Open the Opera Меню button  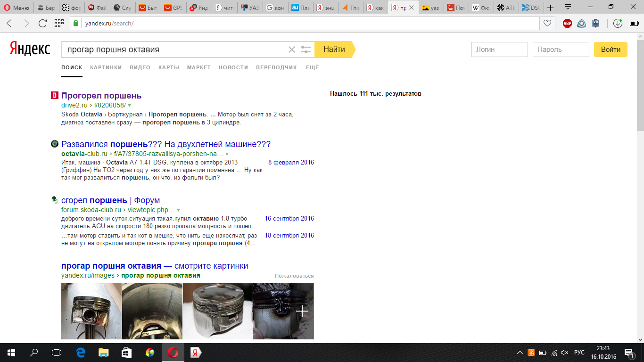(x=17, y=8)
